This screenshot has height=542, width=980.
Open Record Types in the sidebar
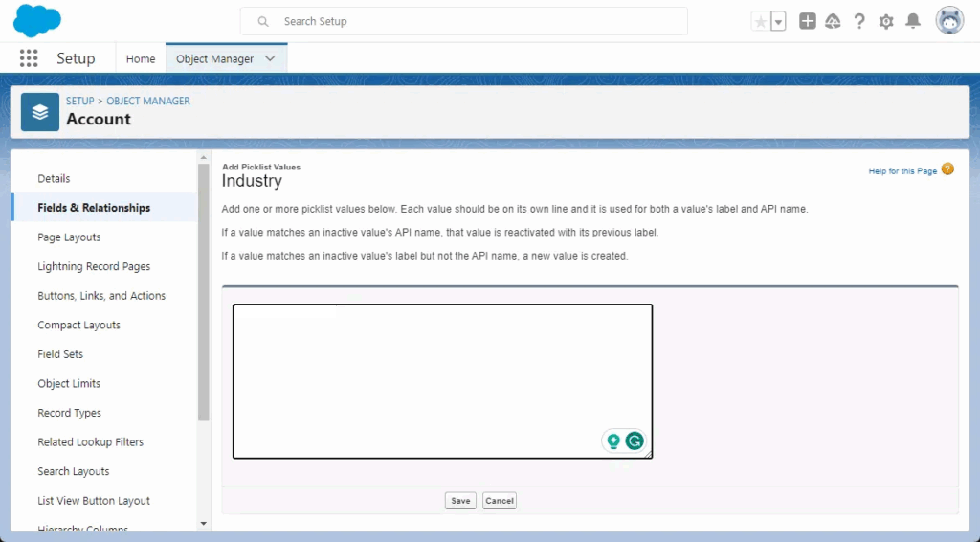(x=69, y=413)
